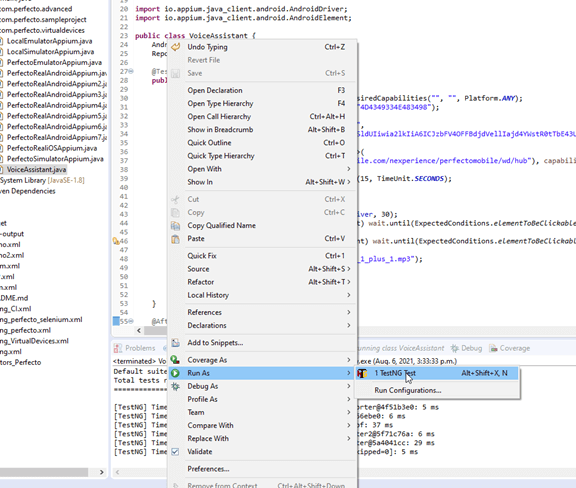Click the green Run As play icon

point(176,373)
